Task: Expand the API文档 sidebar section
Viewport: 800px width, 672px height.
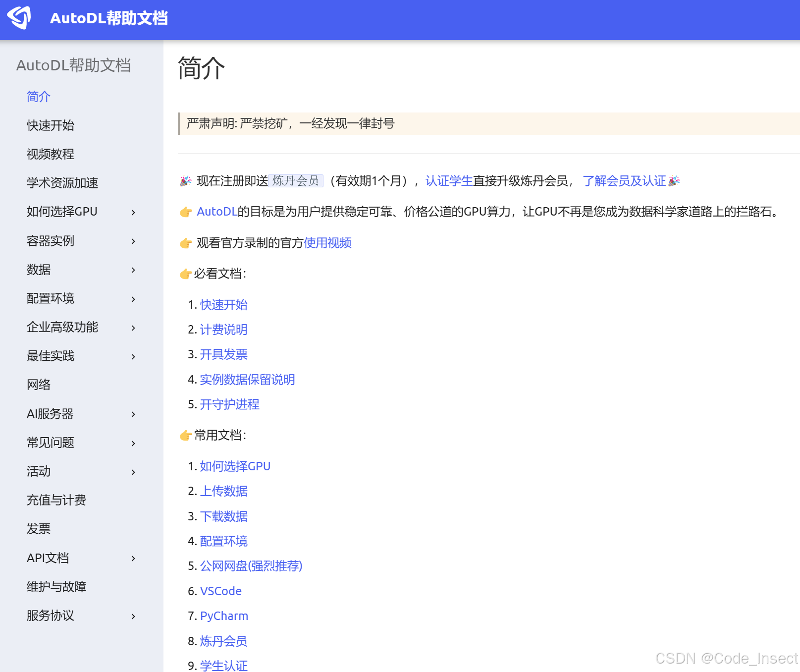Action: pyautogui.click(x=133, y=558)
